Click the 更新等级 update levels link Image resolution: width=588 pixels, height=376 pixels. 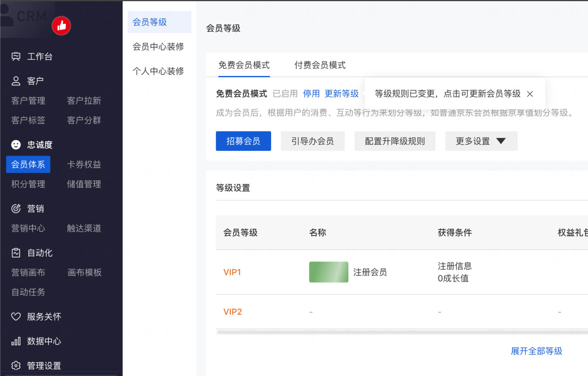[341, 93]
